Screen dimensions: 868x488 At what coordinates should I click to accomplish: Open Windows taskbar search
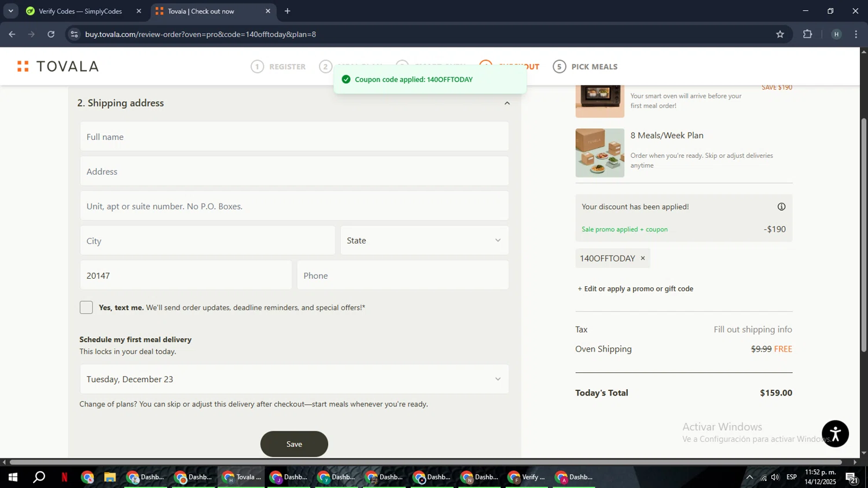pos(39,478)
